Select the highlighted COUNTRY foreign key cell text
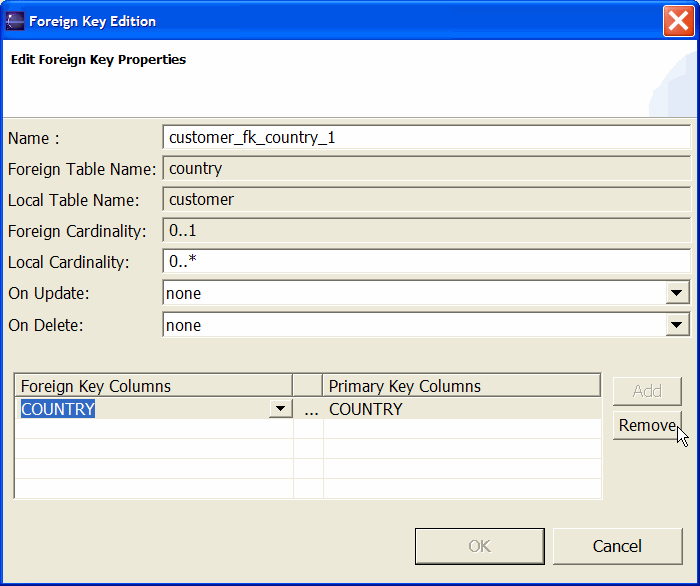This screenshot has height=586, width=700. pyautogui.click(x=58, y=409)
